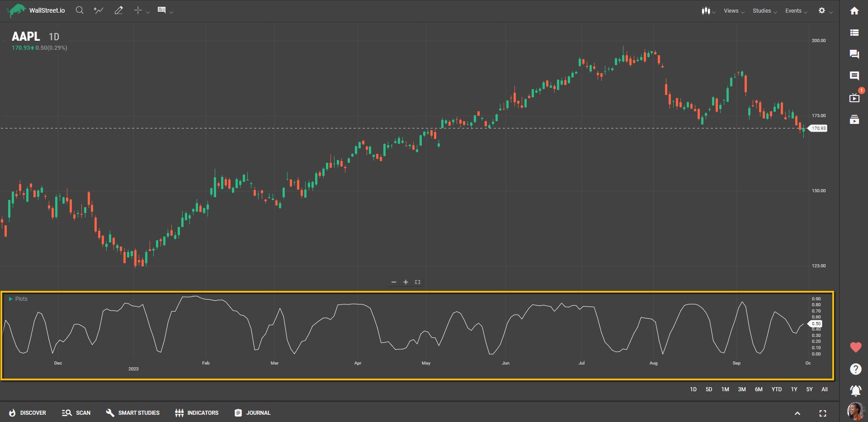Click the red heart favorite icon
Screen dimensions: 868x422
click(856, 347)
